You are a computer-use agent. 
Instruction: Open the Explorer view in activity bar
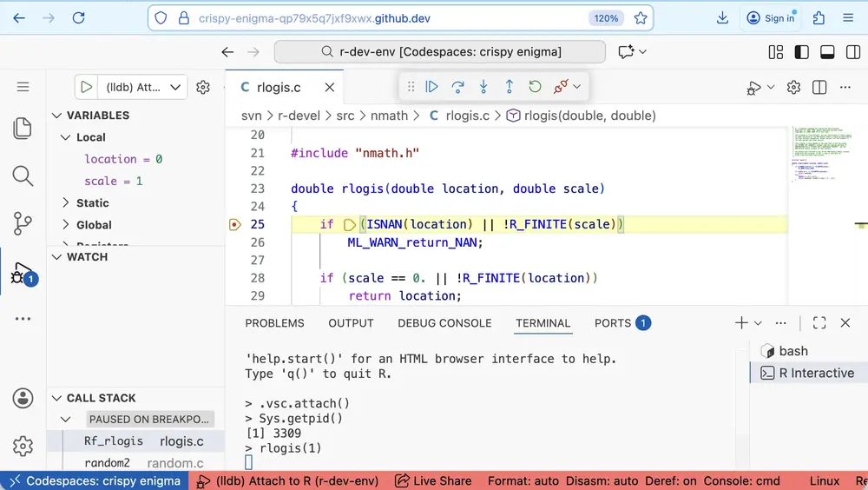23,129
